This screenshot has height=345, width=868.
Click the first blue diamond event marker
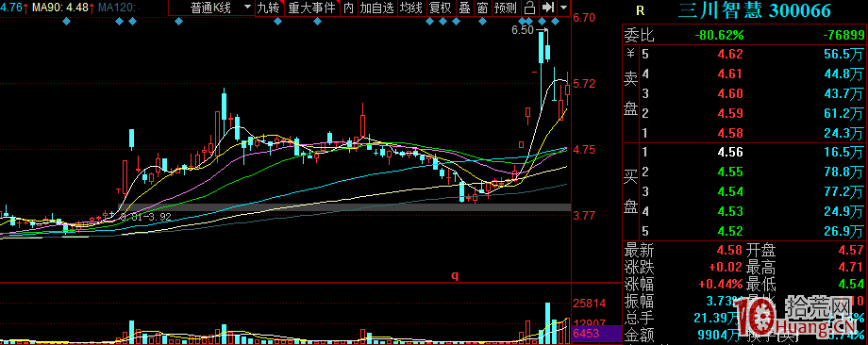(66, 22)
